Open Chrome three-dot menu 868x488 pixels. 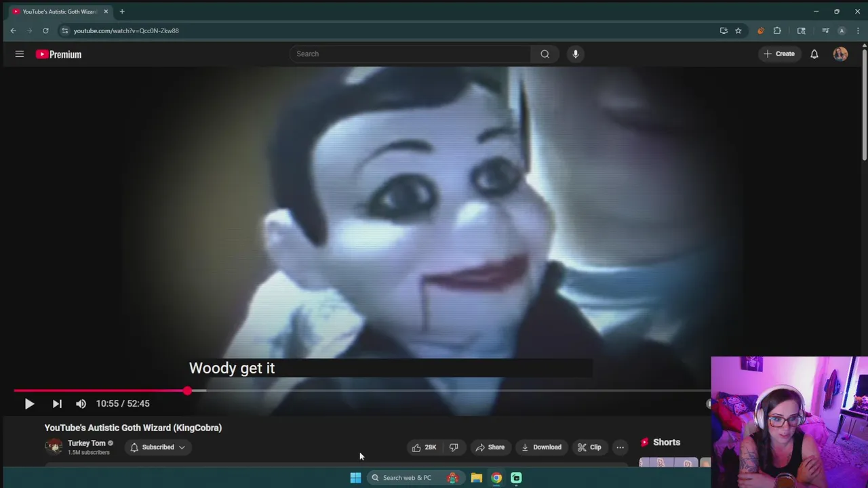coord(859,30)
